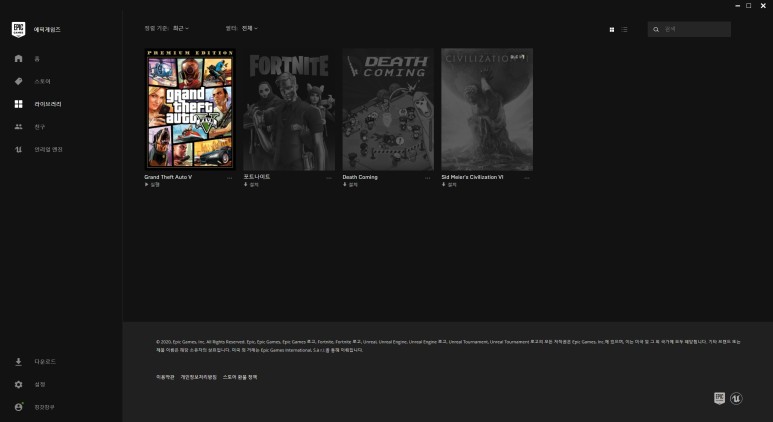773x422 pixels.
Task: Open the Settings (설정) gear icon
Action: click(x=18, y=385)
